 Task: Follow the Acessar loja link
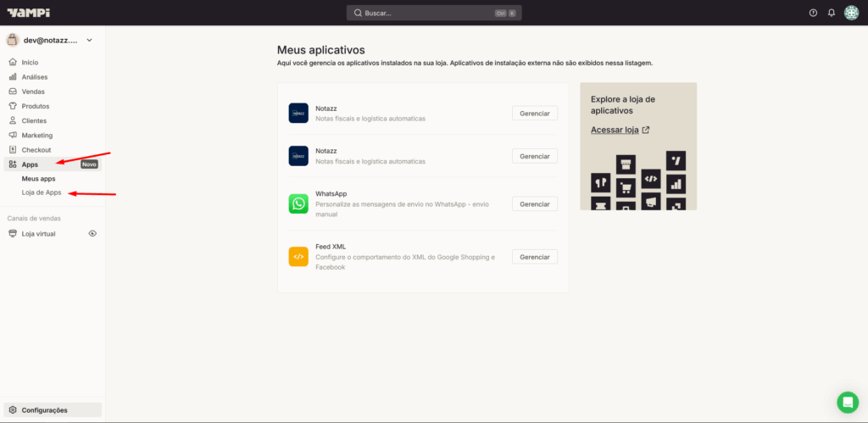(615, 130)
